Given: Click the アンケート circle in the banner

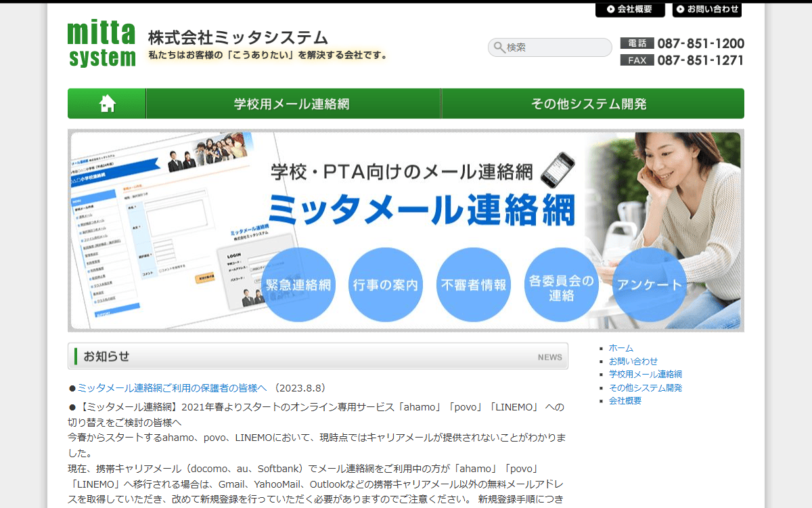Looking at the screenshot, I should click(650, 284).
